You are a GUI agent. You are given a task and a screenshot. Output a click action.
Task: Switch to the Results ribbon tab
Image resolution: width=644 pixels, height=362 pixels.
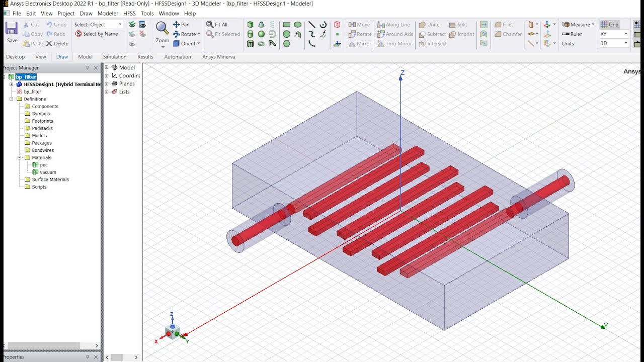[145, 57]
